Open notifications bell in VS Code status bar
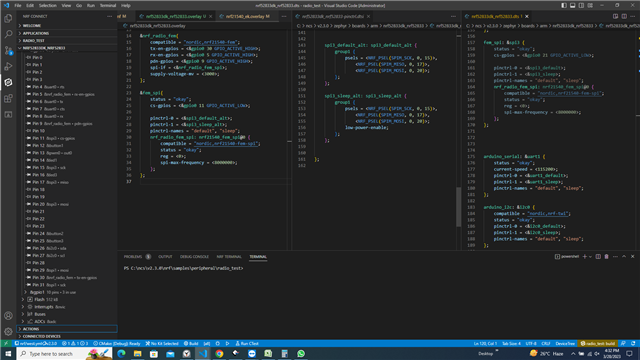The image size is (640, 360). [633, 344]
